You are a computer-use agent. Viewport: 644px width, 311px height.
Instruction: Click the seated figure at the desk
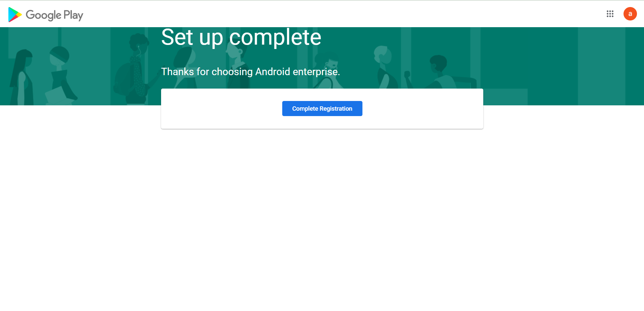pyautogui.click(x=440, y=72)
